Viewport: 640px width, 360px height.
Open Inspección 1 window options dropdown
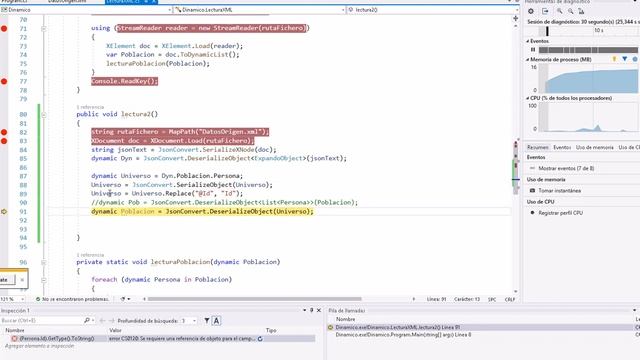pyautogui.click(x=304, y=311)
